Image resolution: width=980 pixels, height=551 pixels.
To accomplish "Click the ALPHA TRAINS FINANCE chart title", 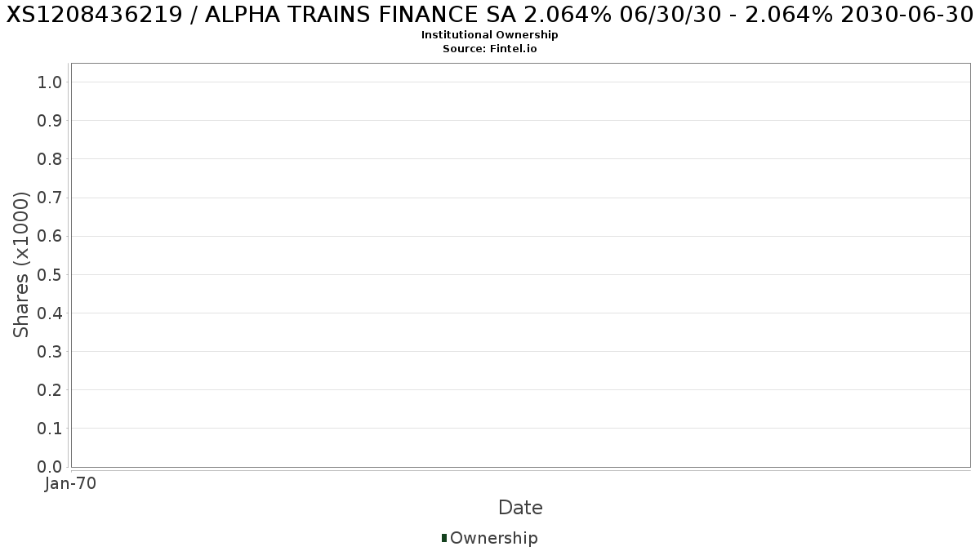I will pyautogui.click(x=489, y=16).
